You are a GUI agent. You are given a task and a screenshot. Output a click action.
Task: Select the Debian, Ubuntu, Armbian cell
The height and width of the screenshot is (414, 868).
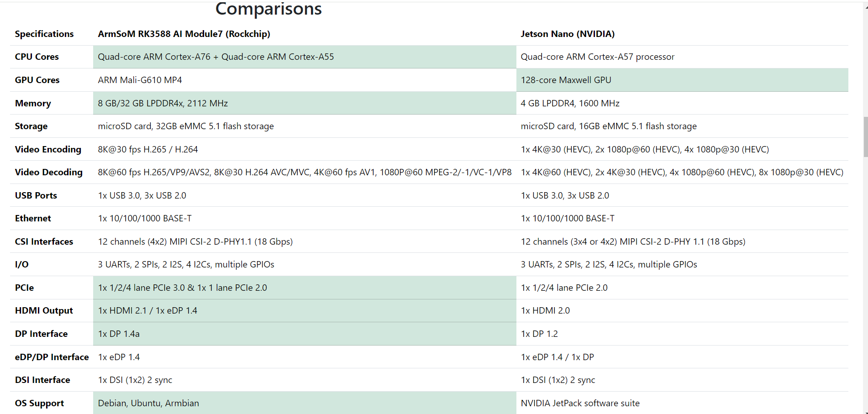tap(148, 403)
